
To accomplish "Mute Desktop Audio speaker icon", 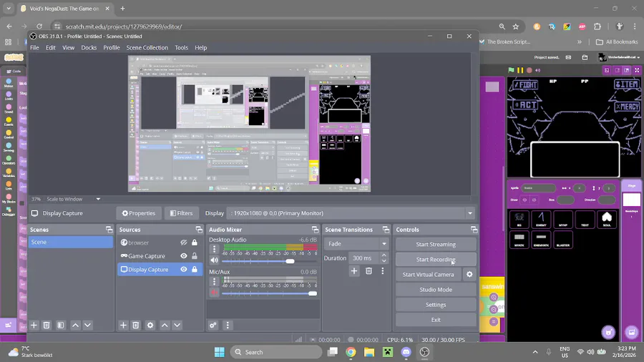I will pyautogui.click(x=214, y=260).
